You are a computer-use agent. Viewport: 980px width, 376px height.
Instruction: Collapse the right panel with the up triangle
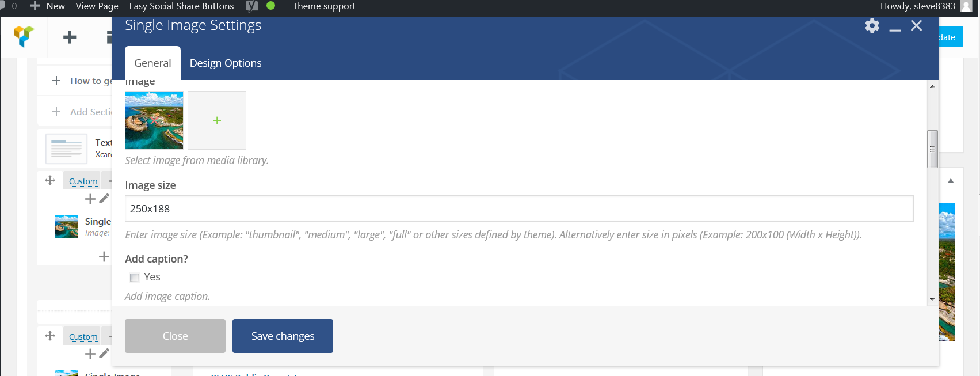click(x=951, y=181)
